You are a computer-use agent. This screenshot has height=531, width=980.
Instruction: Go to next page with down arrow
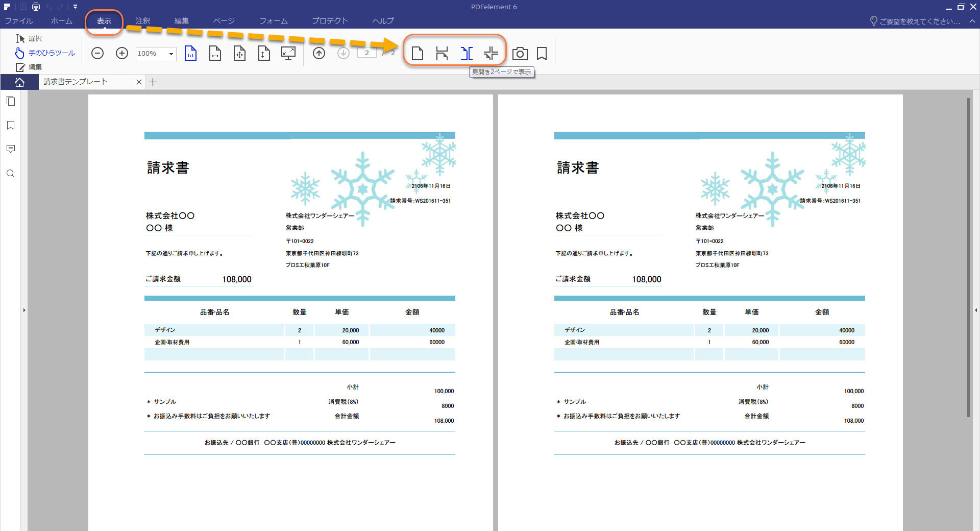344,53
